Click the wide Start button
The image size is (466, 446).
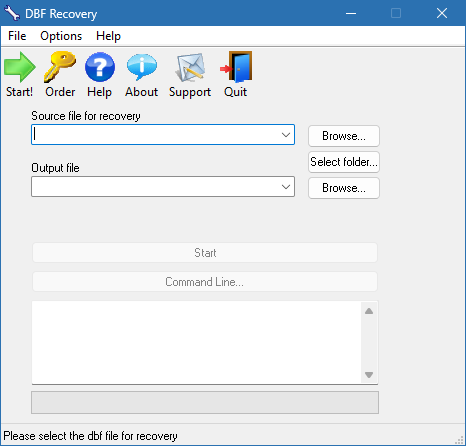pos(205,253)
